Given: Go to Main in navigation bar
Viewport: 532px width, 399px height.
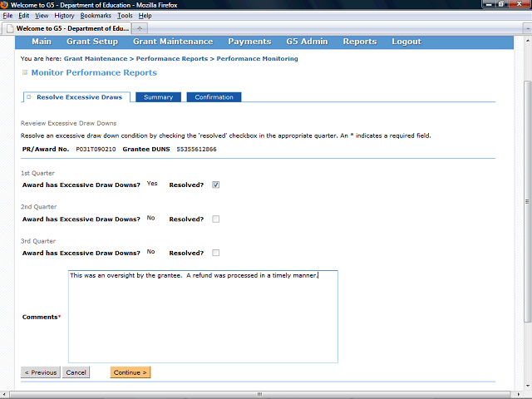Looking at the screenshot, I should 42,42.
